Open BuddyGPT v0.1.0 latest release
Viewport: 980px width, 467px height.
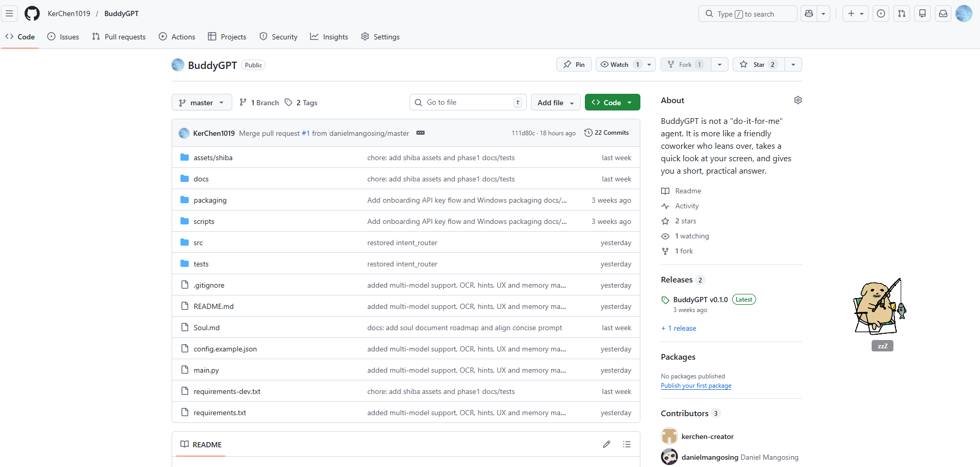tap(701, 300)
